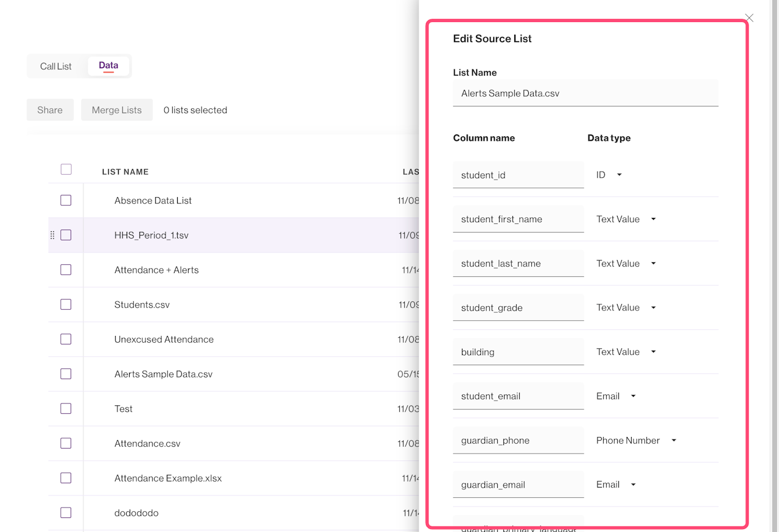The image size is (779, 532).
Task: Click the Share button
Action: point(50,110)
